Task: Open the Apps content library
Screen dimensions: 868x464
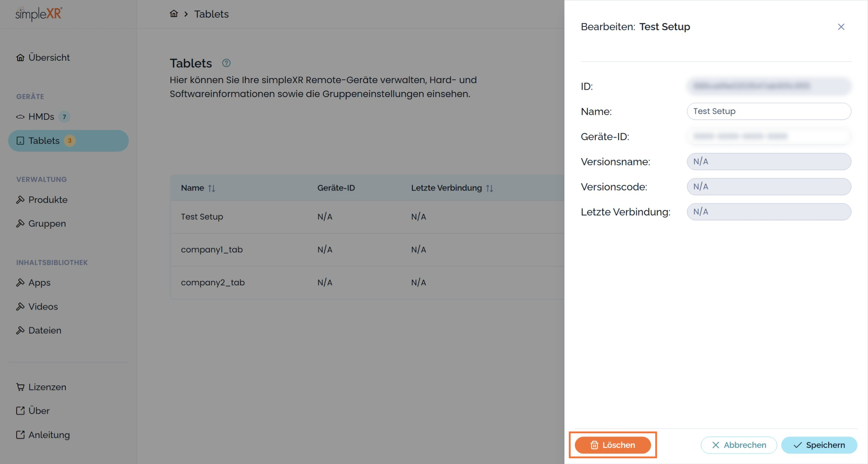Action: (x=39, y=283)
